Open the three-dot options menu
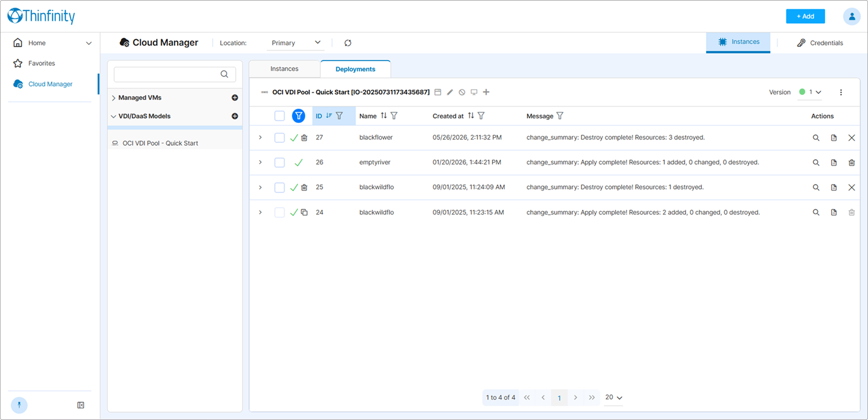Screen dimensions: 868x420 841,92
